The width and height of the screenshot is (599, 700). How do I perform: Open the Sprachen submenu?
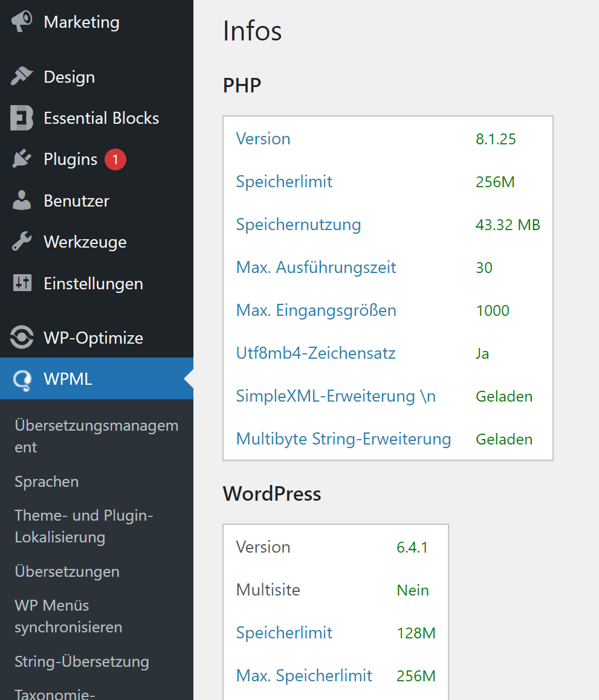[x=47, y=482]
